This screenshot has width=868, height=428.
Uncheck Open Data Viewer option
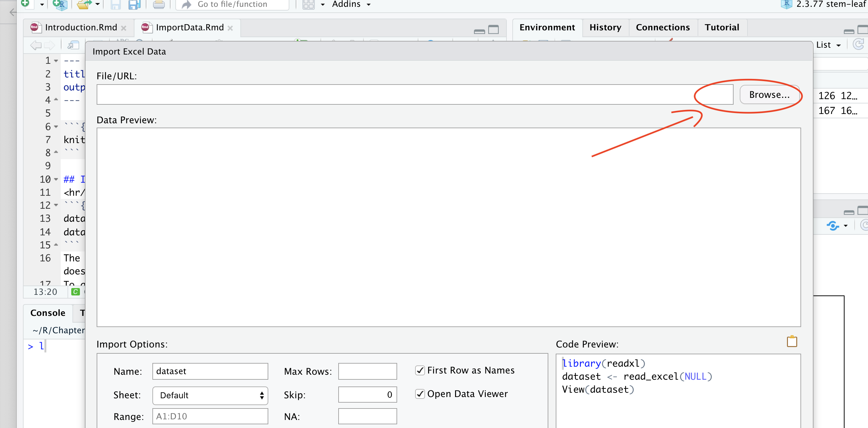[x=420, y=394]
